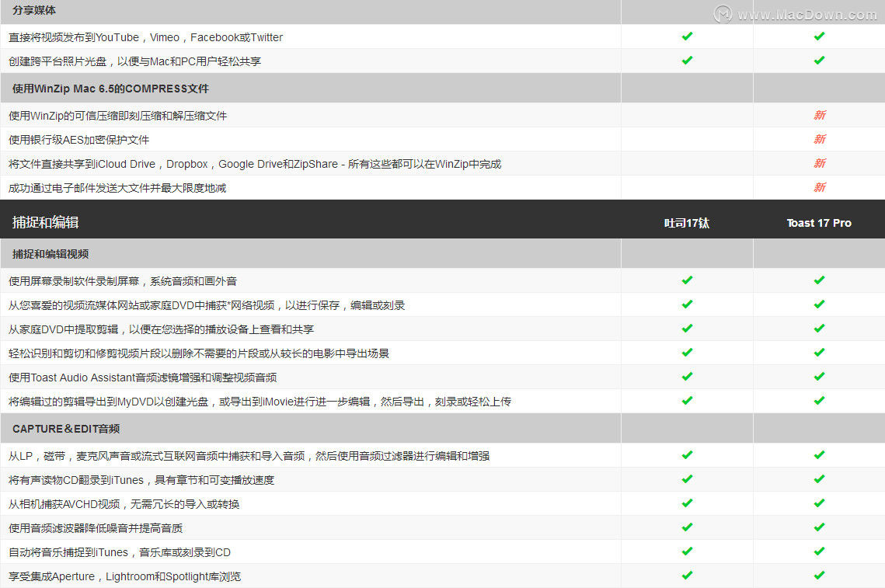The height and width of the screenshot is (588, 885).
Task: Select text 使用WinZip的可信压缩即刻压缩和解压缩文件
Action: pos(118,116)
